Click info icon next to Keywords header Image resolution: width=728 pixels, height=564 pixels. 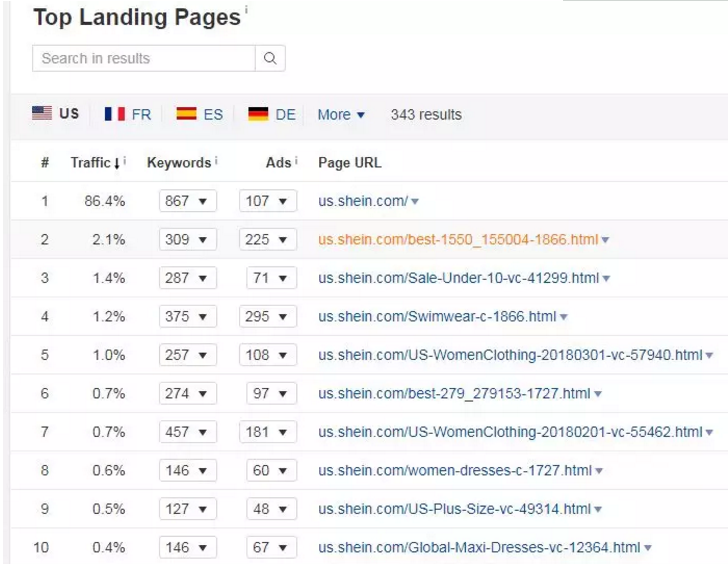click(216, 161)
